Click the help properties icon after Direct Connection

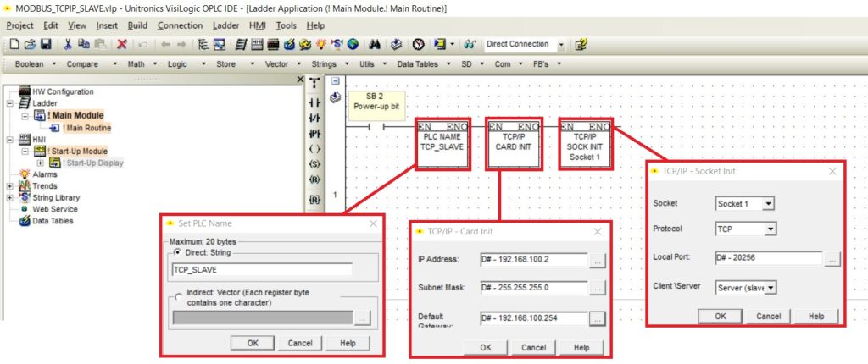tap(581, 45)
